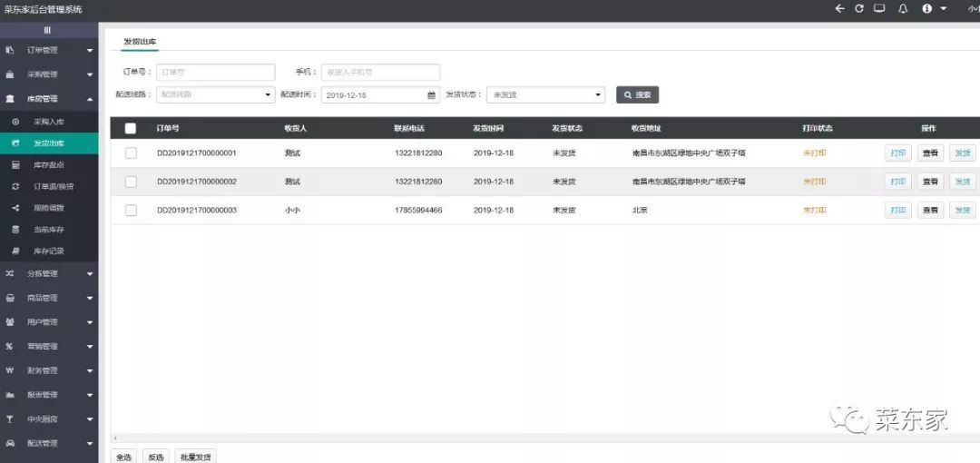Click the 搜索 search button
The image size is (980, 463).
638,95
